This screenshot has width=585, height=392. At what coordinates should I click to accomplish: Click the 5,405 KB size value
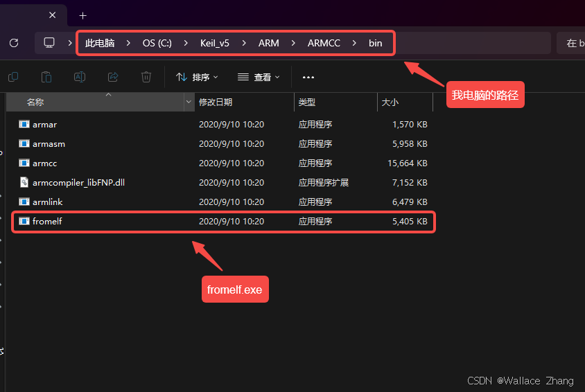click(410, 222)
